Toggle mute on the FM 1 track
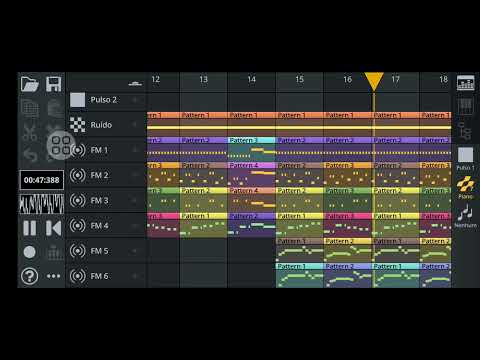Viewport: 480px width, 360px height. 135,150
